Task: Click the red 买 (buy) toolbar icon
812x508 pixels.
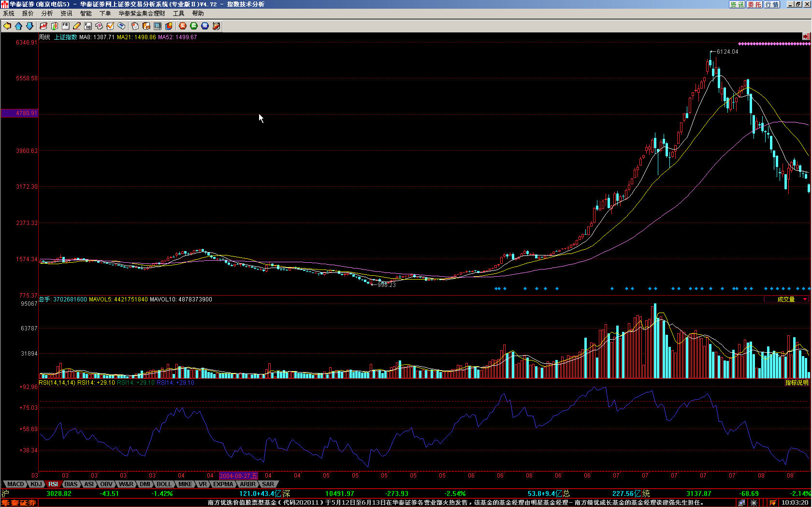Action: pos(183,26)
